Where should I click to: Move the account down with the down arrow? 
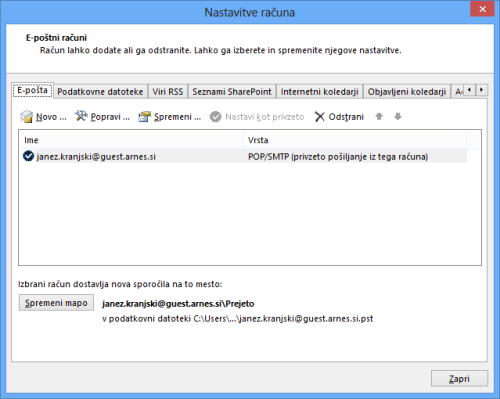click(x=398, y=116)
